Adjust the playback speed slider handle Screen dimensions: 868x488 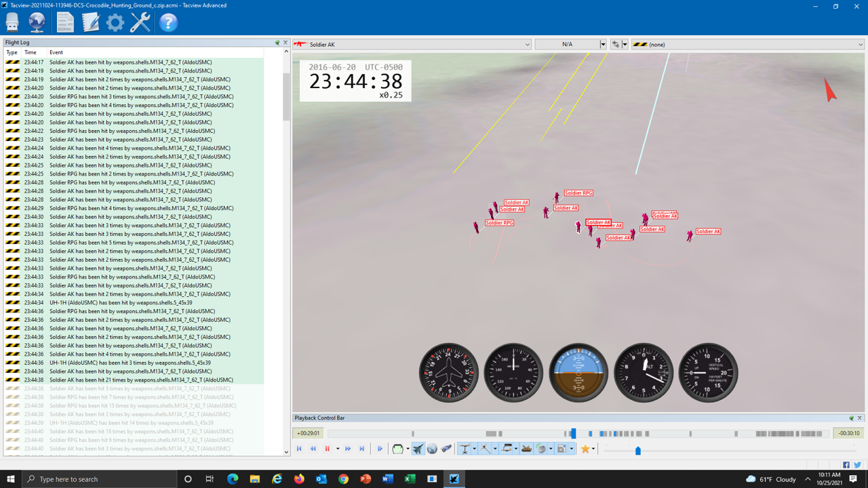click(637, 450)
